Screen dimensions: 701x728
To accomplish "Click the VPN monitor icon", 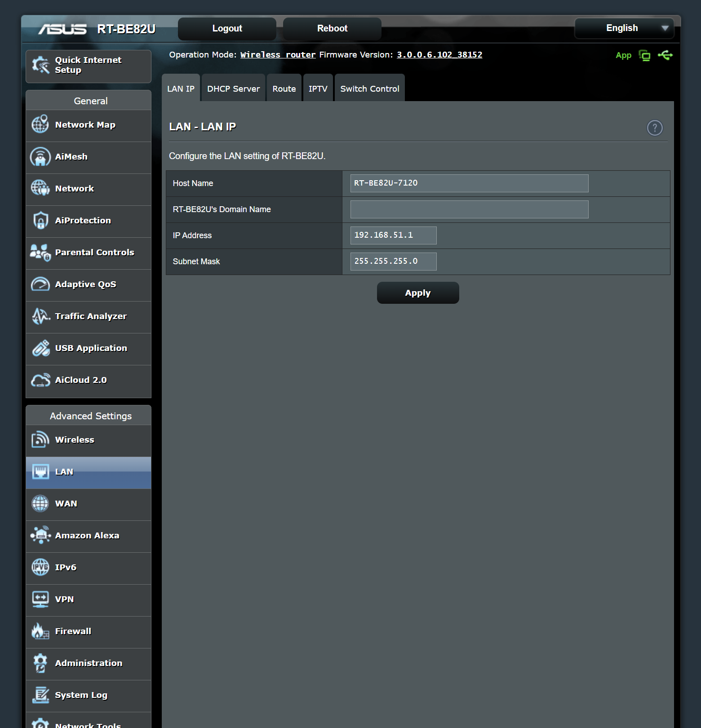I will (x=40, y=599).
